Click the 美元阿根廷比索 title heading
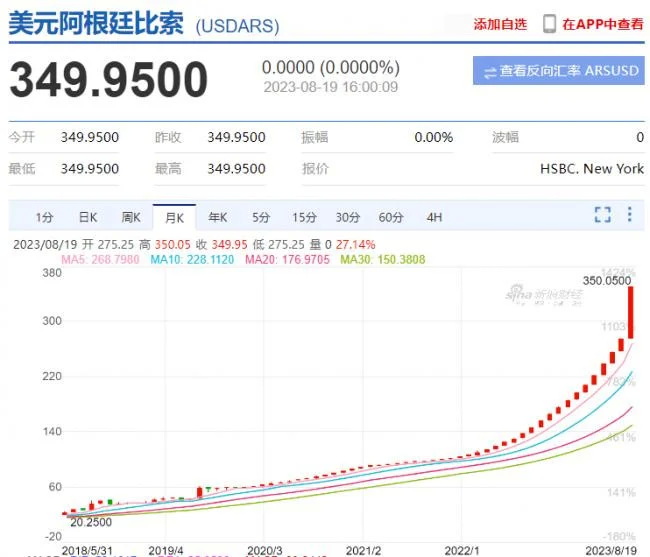Image resolution: width=650 pixels, height=557 pixels. 96,24
